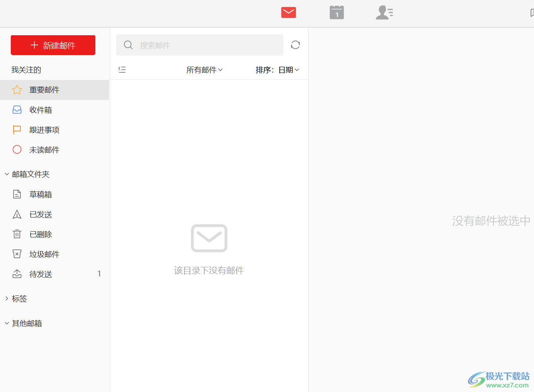534x392 pixels.
Task: Show 未读邮件 unread mail
Action: tap(54, 150)
